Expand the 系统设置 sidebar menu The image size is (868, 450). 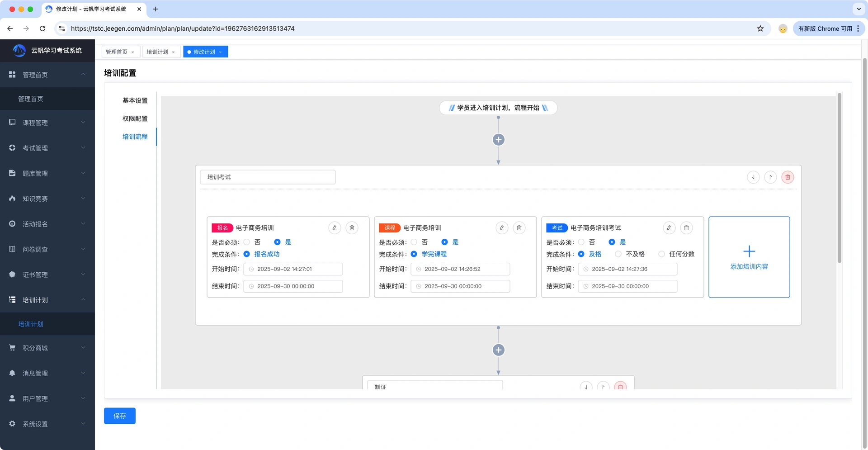point(47,424)
